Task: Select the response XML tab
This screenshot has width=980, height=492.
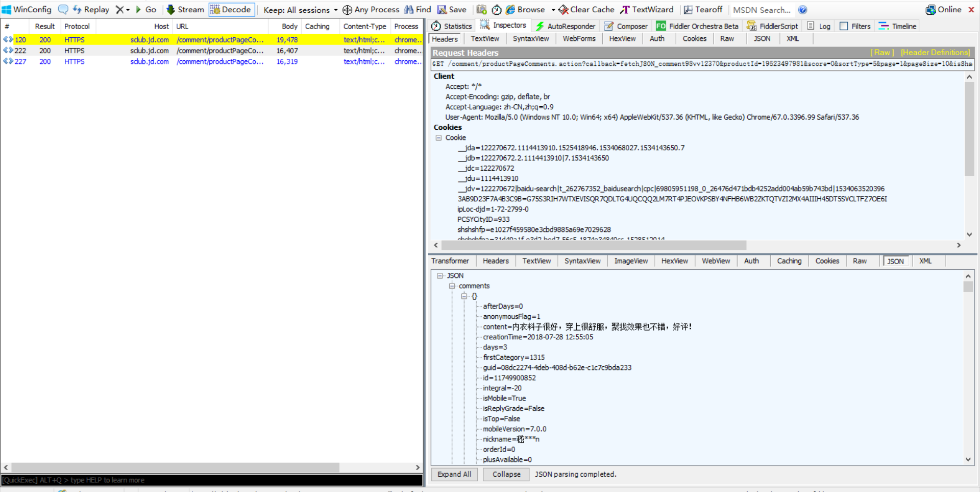Action: pos(925,261)
